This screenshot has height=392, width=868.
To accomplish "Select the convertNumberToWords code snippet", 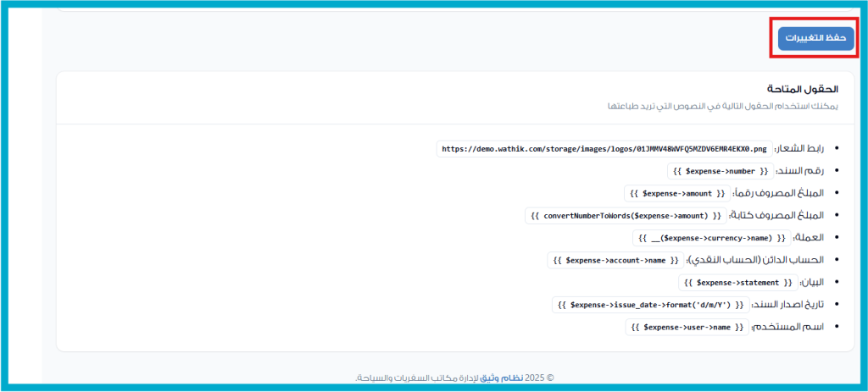I will [x=626, y=216].
